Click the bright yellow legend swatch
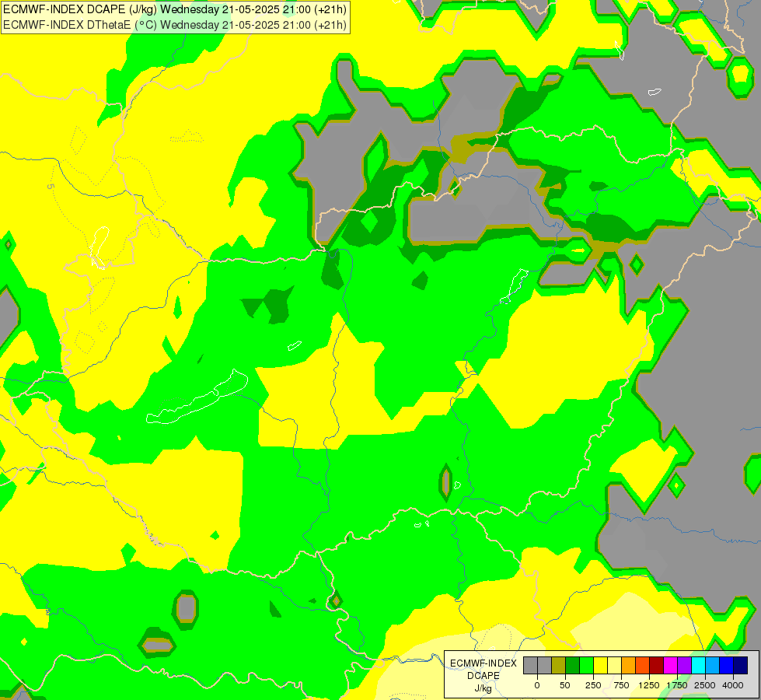761x700 pixels. pyautogui.click(x=600, y=666)
